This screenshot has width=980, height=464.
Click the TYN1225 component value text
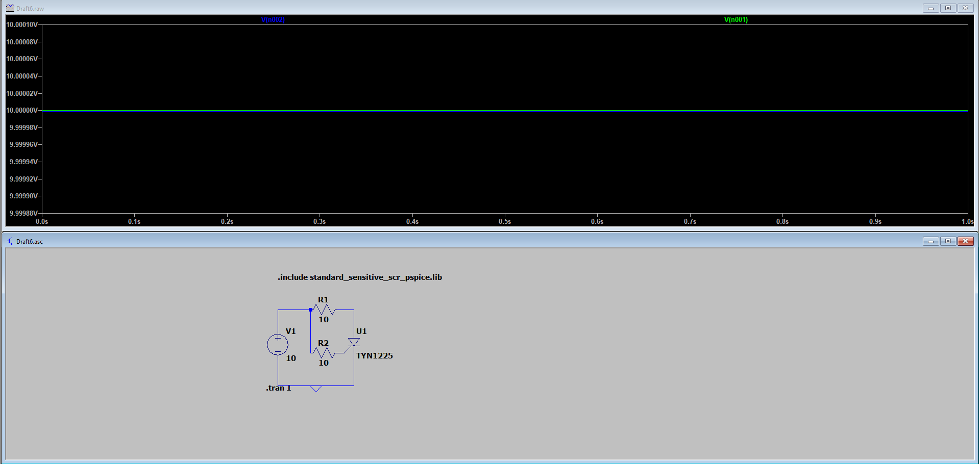coord(375,356)
